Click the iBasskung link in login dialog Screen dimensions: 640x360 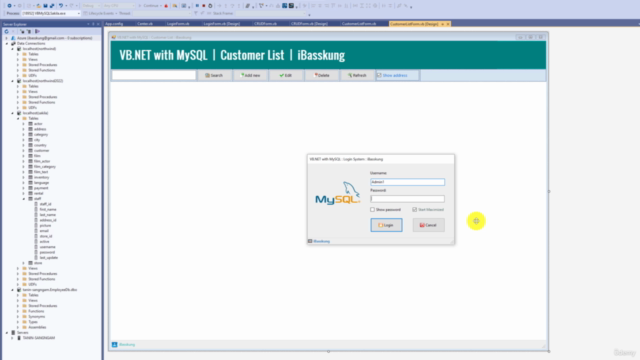pos(322,241)
